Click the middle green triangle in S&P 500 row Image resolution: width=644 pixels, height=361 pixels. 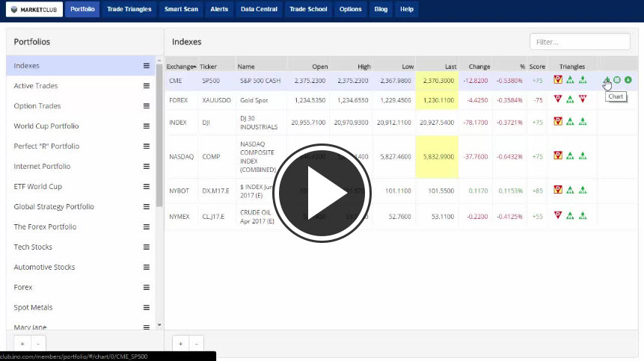570,80
